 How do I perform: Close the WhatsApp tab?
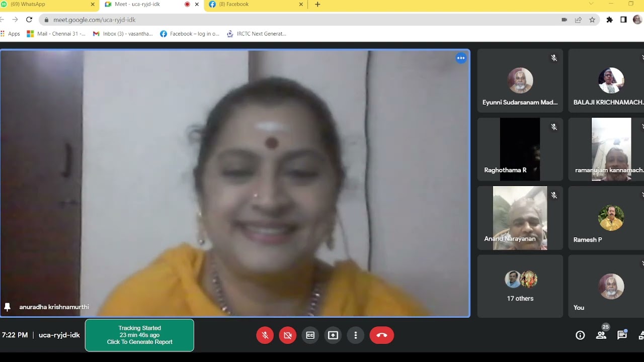[93, 5]
